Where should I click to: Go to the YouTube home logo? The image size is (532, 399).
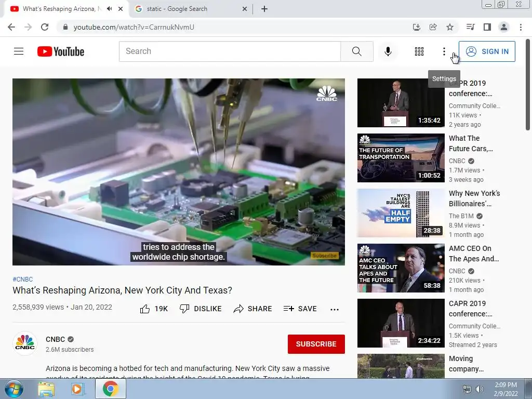(61, 51)
